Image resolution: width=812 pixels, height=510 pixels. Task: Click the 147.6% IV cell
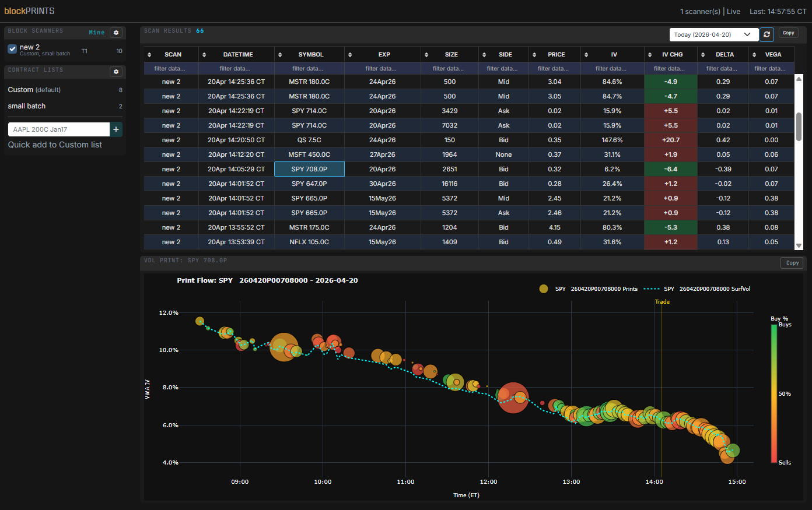(x=612, y=140)
